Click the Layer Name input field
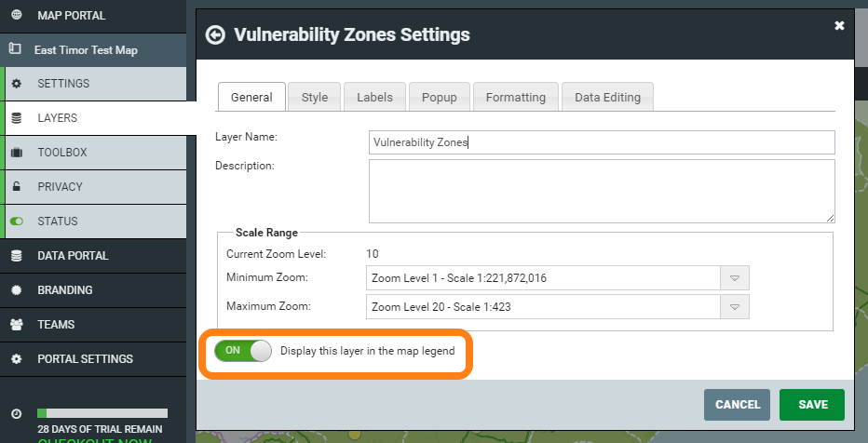 [x=602, y=142]
